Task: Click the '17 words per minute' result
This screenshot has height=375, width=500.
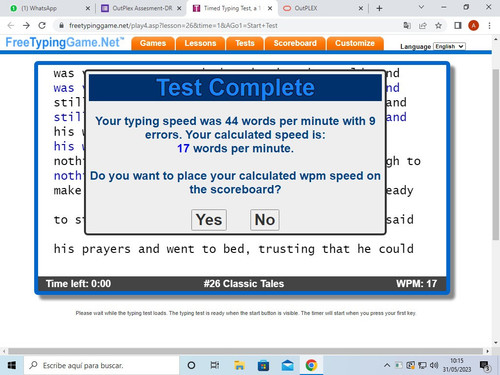Action: click(x=235, y=148)
